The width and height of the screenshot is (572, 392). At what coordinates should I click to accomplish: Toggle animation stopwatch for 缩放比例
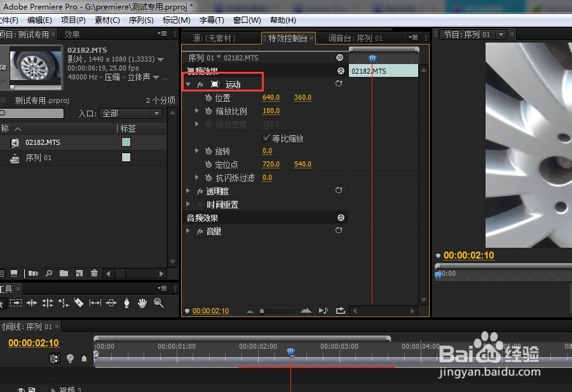[208, 111]
